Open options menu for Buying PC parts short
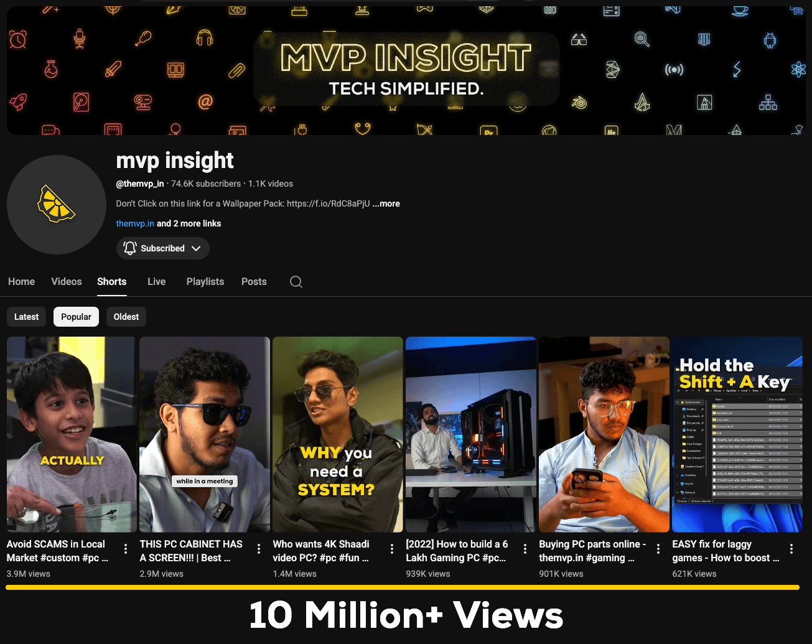Screen dimensions: 812x644 (658, 549)
